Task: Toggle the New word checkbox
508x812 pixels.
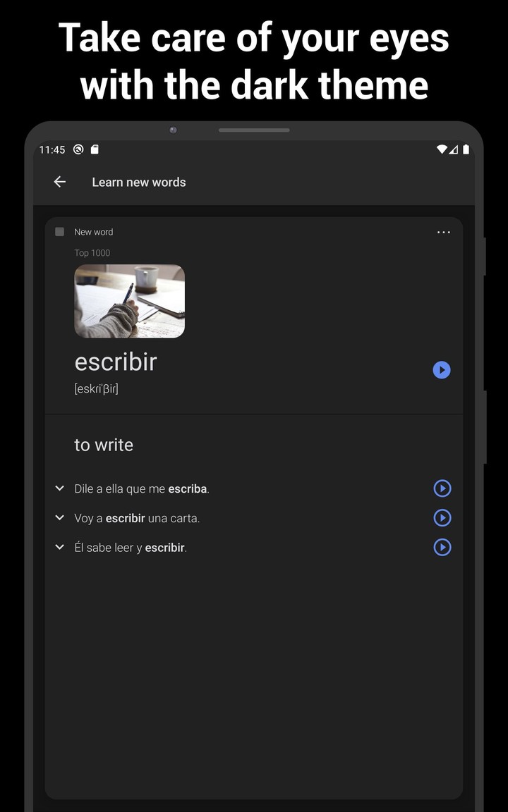Action: pos(60,232)
